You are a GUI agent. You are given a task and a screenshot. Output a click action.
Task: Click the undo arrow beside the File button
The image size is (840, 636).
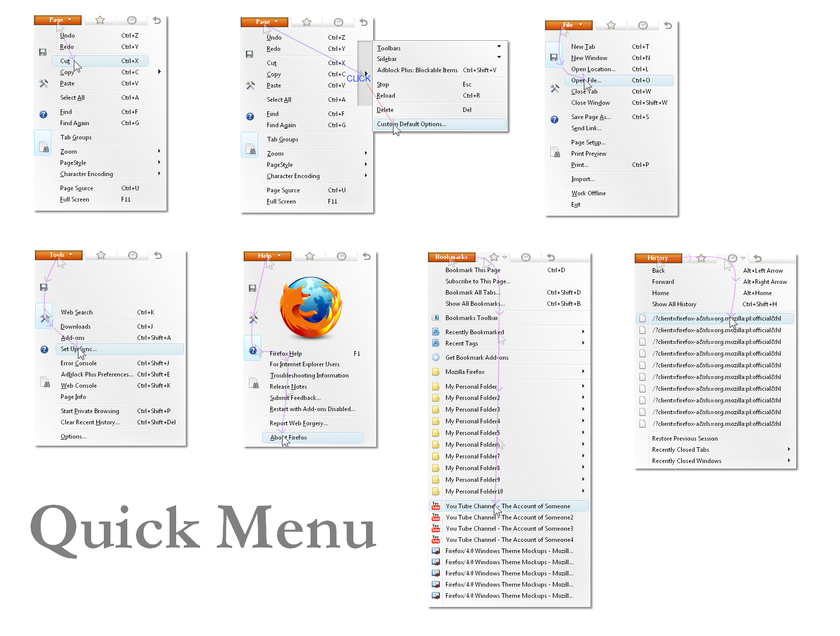668,25
